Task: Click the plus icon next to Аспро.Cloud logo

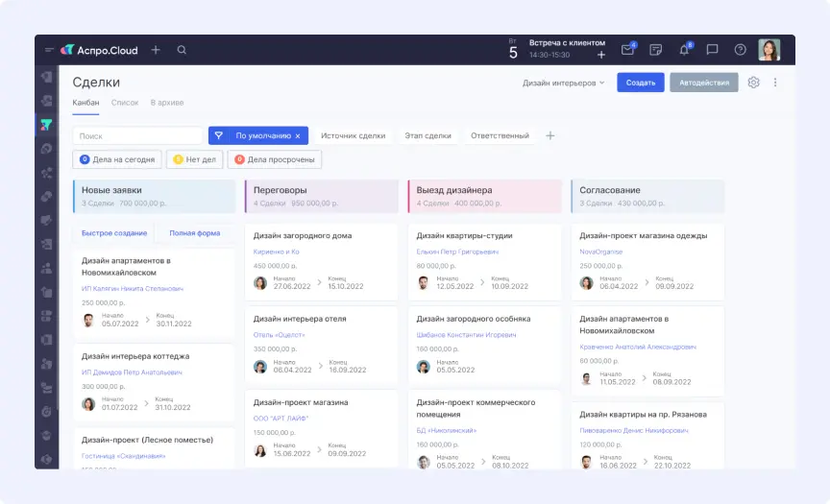Action: click(x=156, y=50)
